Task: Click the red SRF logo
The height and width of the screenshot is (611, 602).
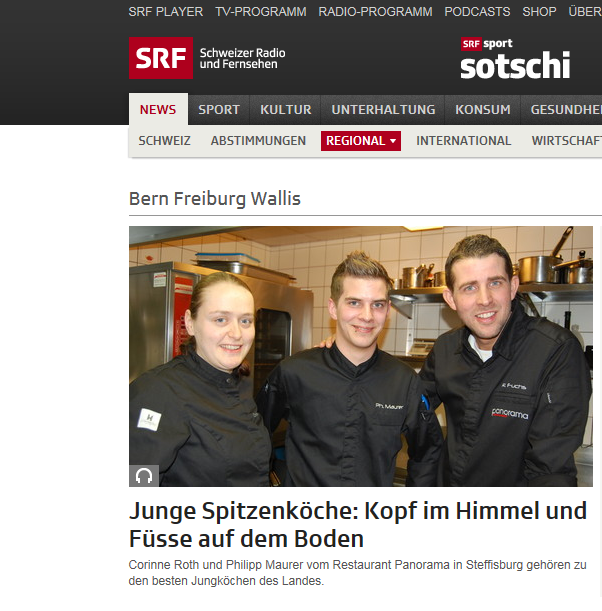Action: (161, 58)
